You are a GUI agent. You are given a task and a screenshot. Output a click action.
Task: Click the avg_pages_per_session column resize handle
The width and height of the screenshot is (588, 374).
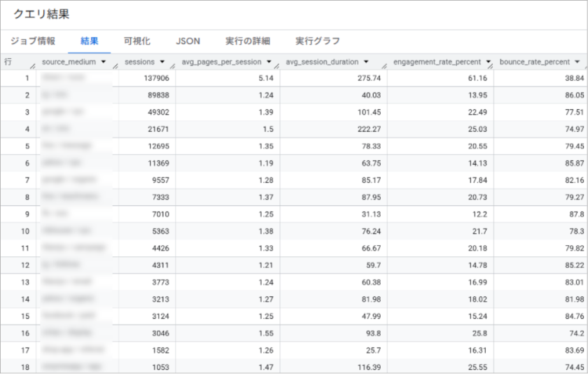[276, 66]
